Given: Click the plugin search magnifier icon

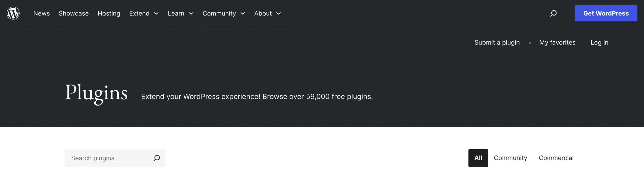Looking at the screenshot, I should pos(156,158).
